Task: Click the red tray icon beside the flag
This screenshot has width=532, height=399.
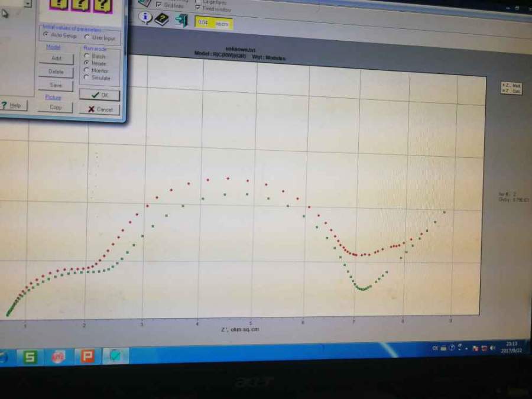Action: pyautogui.click(x=485, y=348)
